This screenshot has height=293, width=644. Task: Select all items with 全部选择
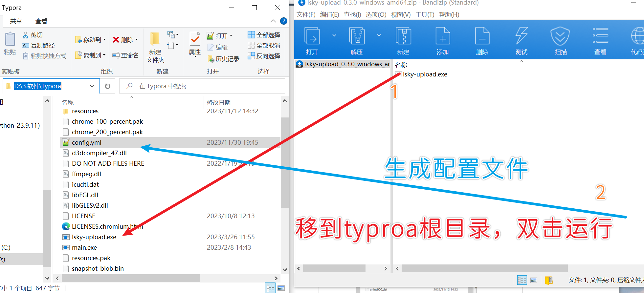coord(264,35)
